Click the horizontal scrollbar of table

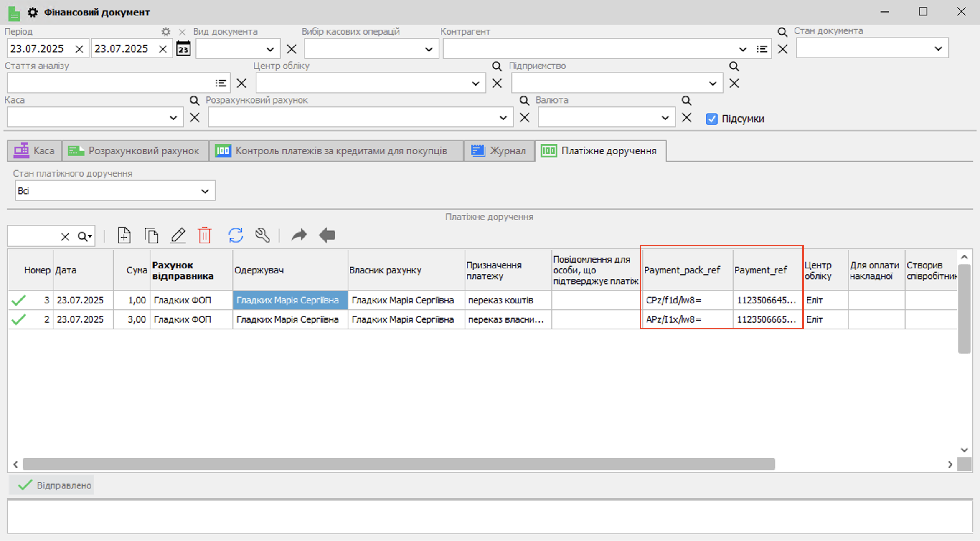399,464
